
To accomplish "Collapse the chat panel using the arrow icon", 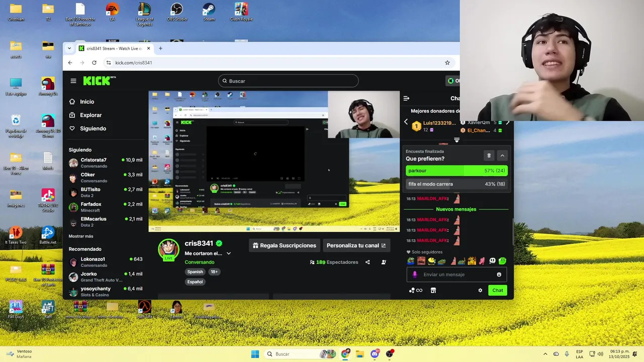I will click(x=407, y=98).
